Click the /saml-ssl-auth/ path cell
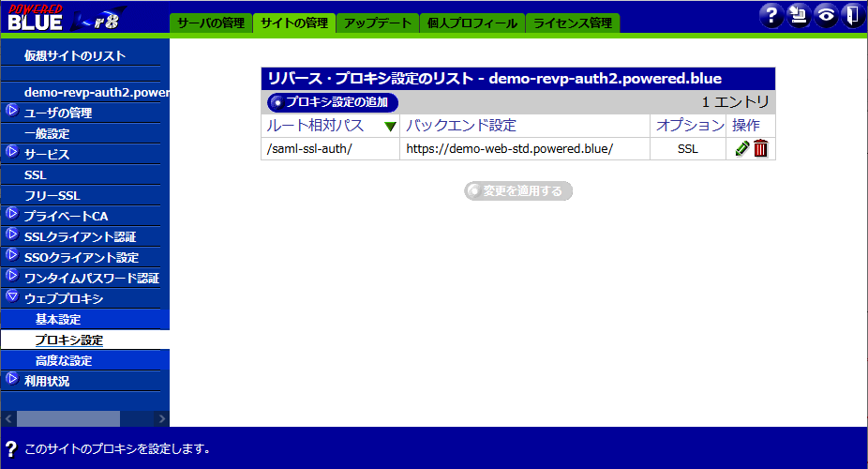This screenshot has height=469, width=868. click(x=331, y=149)
